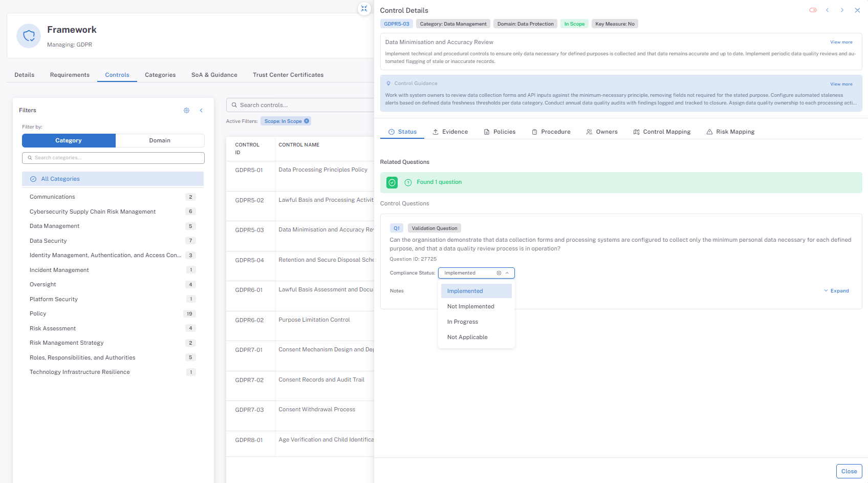Screen dimensions: 868x483
Task: Open filter settings gear icon
Action: pyautogui.click(x=186, y=110)
